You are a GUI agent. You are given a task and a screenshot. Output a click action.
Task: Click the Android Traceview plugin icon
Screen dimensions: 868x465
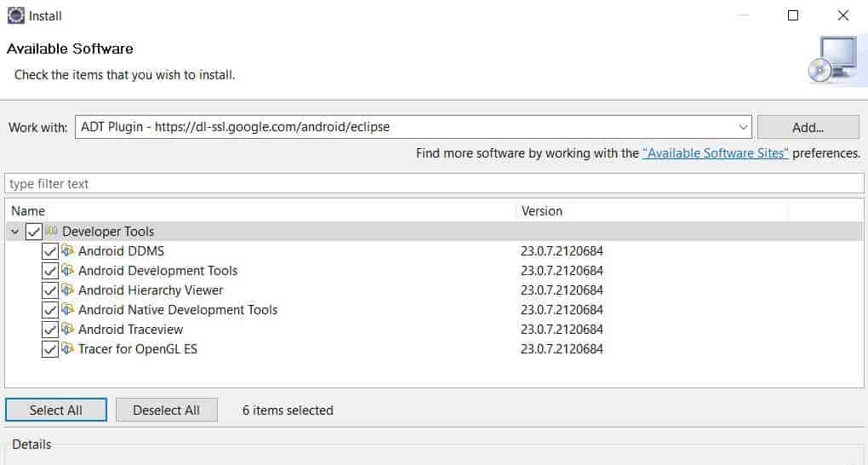tap(67, 329)
